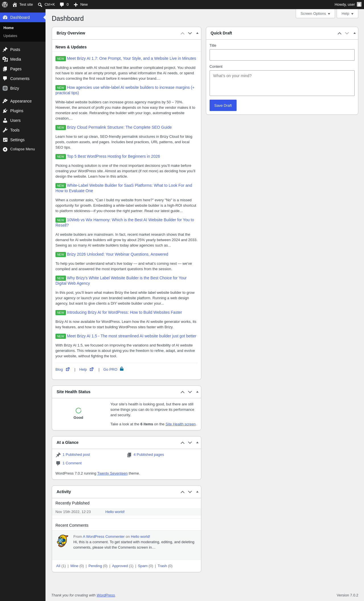
Task: Filter comments by Pending
Action: [95, 566]
